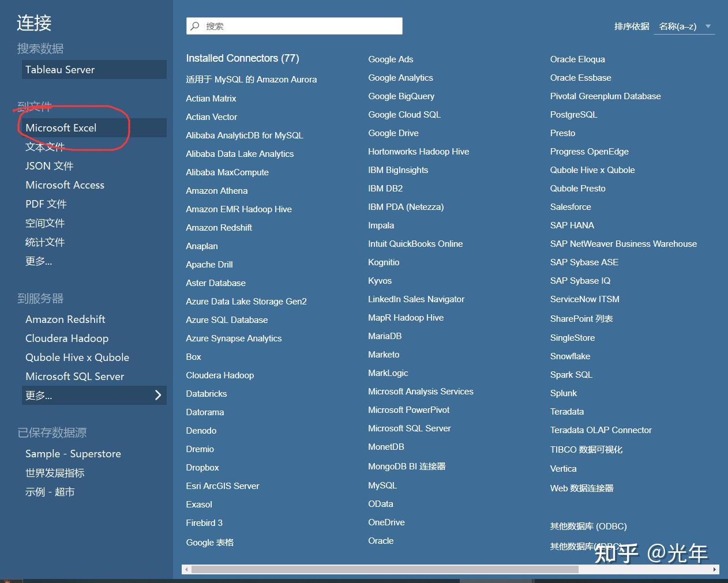Open Esri ArcGIS Server connector
Viewport: 728px width, 583px height.
click(x=223, y=486)
